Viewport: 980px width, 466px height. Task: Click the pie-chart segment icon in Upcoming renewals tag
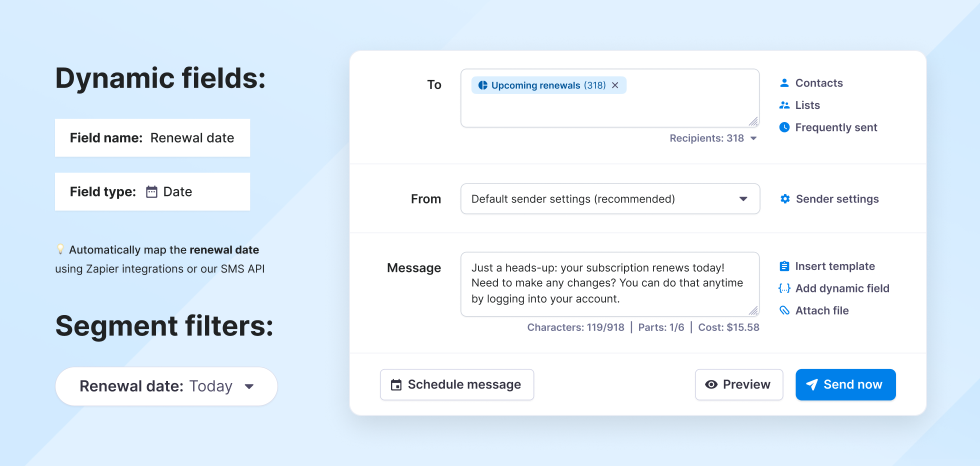[482, 85]
